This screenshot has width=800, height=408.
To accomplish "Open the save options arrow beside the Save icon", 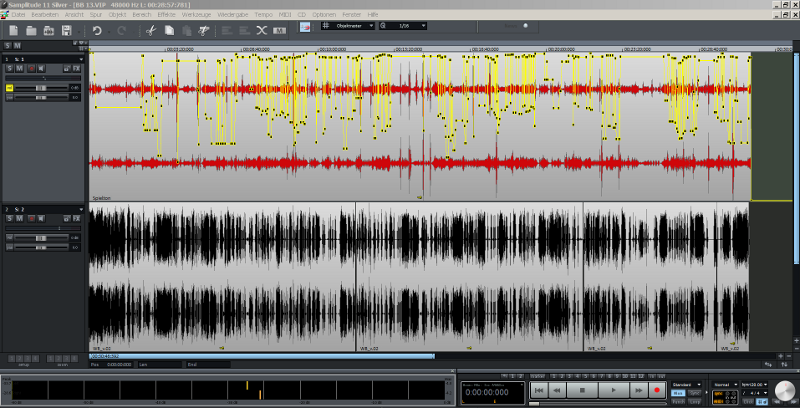I will pos(79,32).
